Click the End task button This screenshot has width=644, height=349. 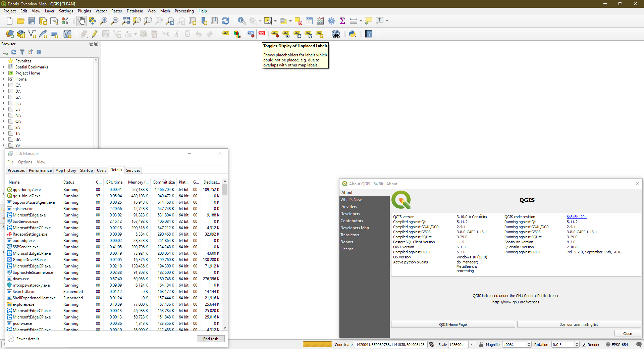[211, 339]
